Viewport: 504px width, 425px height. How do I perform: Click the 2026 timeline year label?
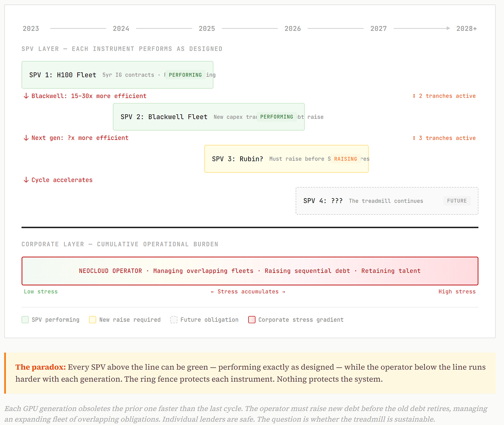[292, 29]
